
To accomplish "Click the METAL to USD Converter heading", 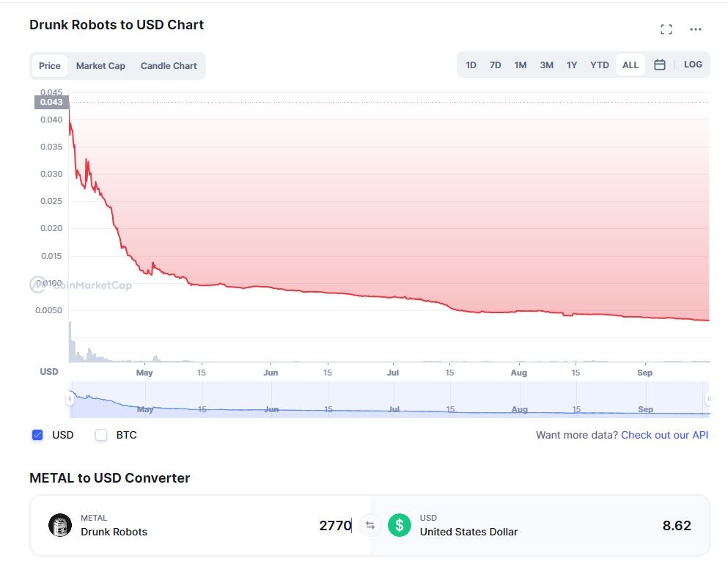I will coord(109,478).
